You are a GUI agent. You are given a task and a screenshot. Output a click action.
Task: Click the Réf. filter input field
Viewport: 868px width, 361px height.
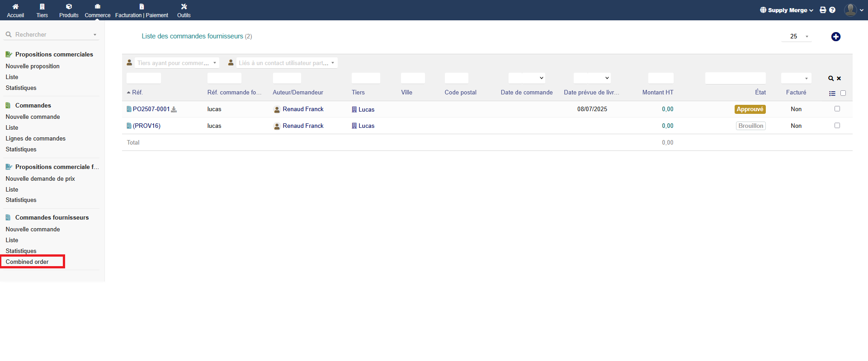point(144,78)
